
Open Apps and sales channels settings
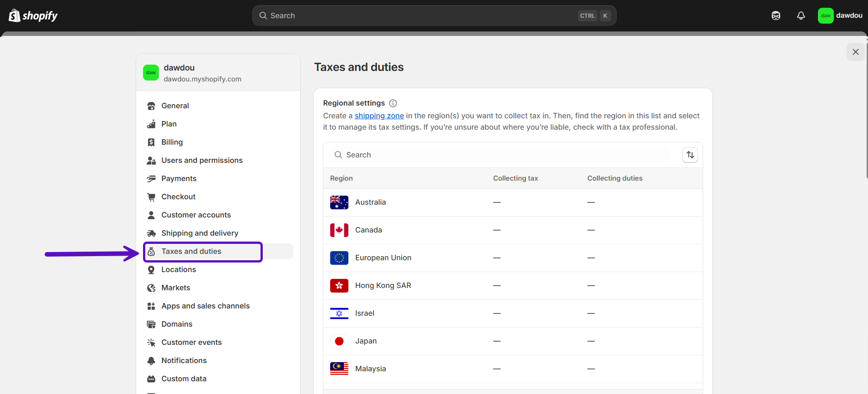(x=205, y=306)
